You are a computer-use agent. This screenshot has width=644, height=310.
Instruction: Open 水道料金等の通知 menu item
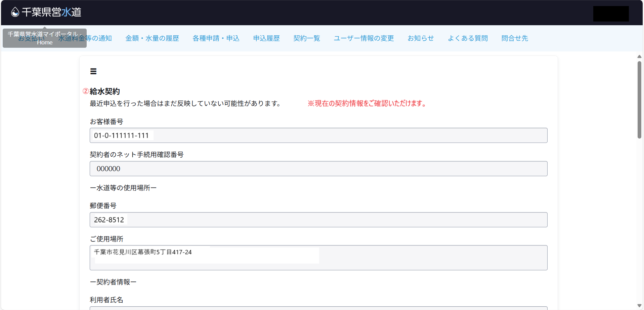pyautogui.click(x=85, y=38)
